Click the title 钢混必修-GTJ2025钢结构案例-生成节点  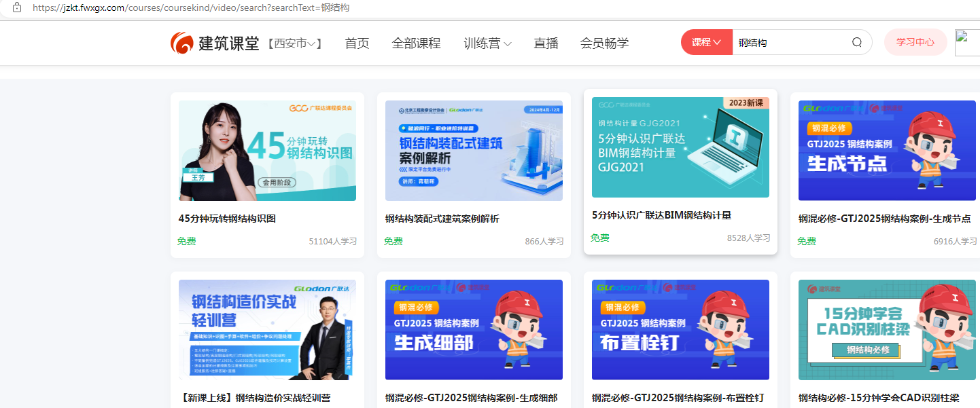coord(884,219)
